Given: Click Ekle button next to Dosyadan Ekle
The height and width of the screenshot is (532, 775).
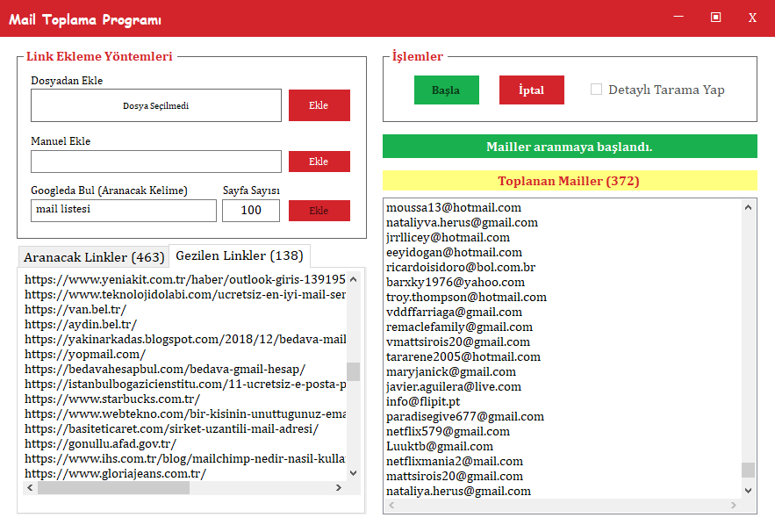Looking at the screenshot, I should point(319,105).
